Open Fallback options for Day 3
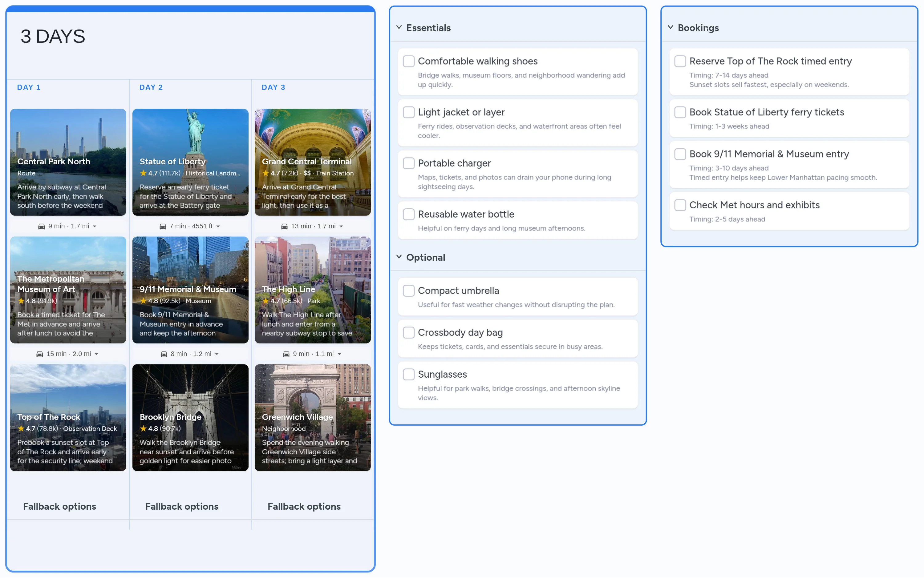This screenshot has width=924, height=578. pos(304,506)
